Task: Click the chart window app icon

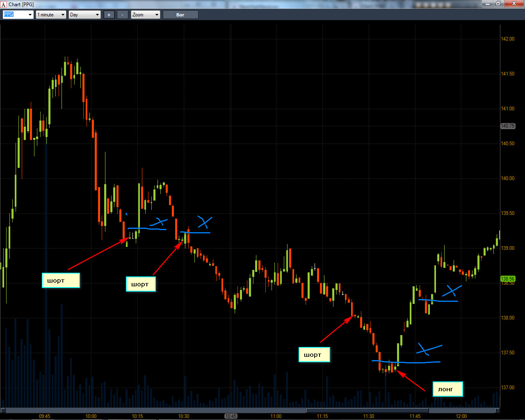Action: coord(4,4)
